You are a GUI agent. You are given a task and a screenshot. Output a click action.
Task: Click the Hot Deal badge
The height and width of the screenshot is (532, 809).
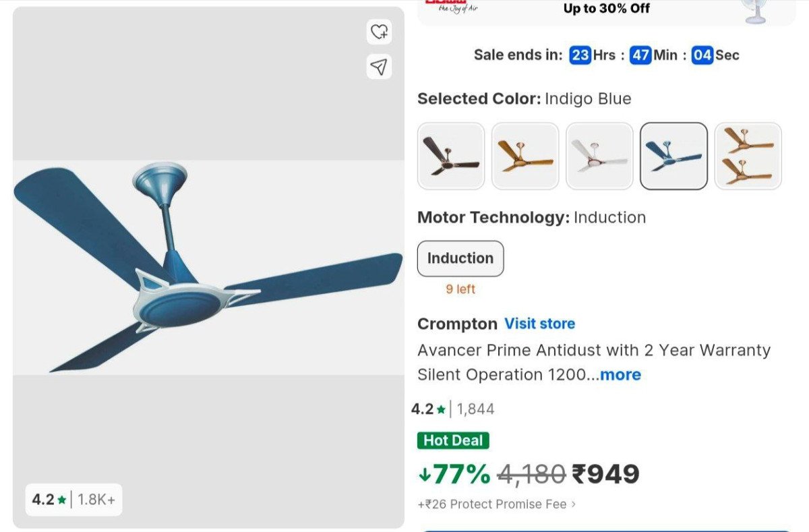(453, 440)
